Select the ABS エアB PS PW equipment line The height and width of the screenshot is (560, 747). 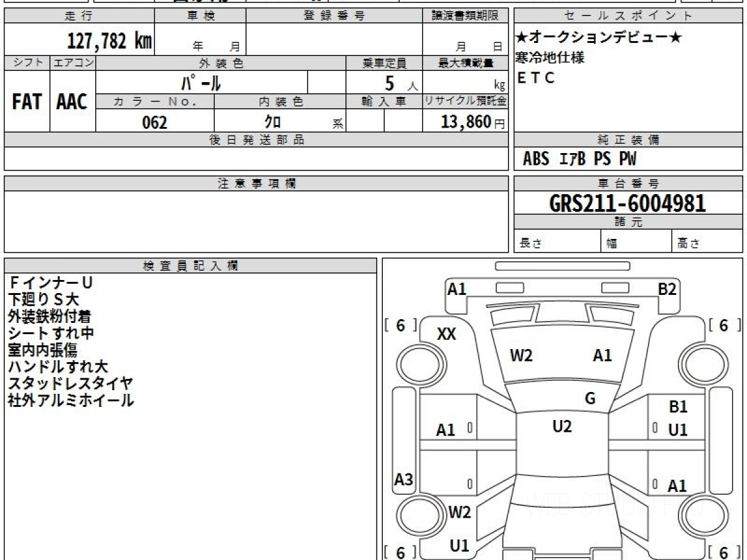pyautogui.click(x=580, y=159)
